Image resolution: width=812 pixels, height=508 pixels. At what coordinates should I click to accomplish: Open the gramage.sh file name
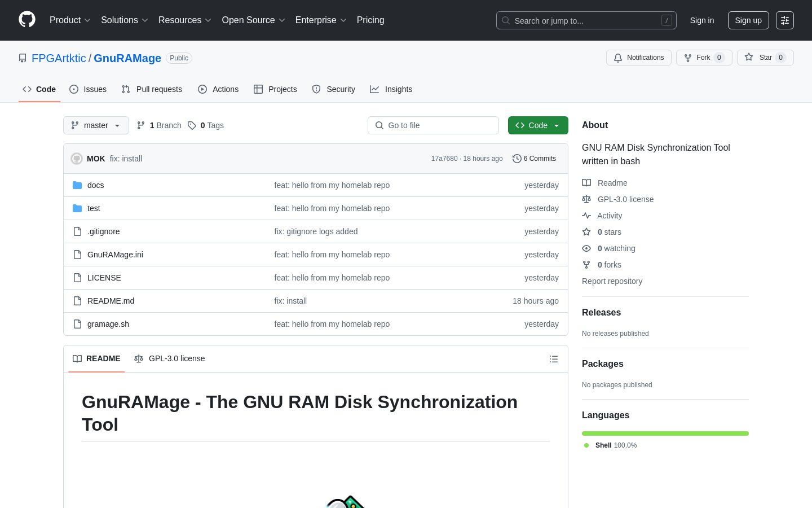tap(108, 324)
